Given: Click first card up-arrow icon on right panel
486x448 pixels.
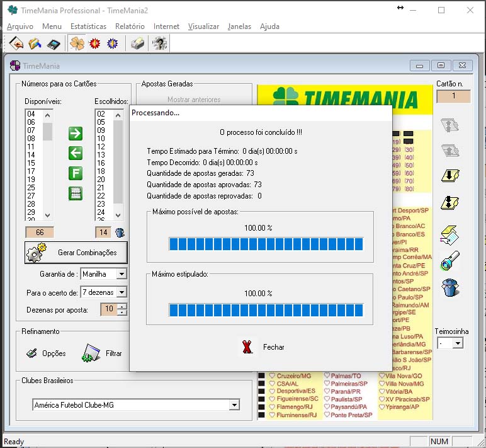Looking at the screenshot, I should (x=450, y=125).
